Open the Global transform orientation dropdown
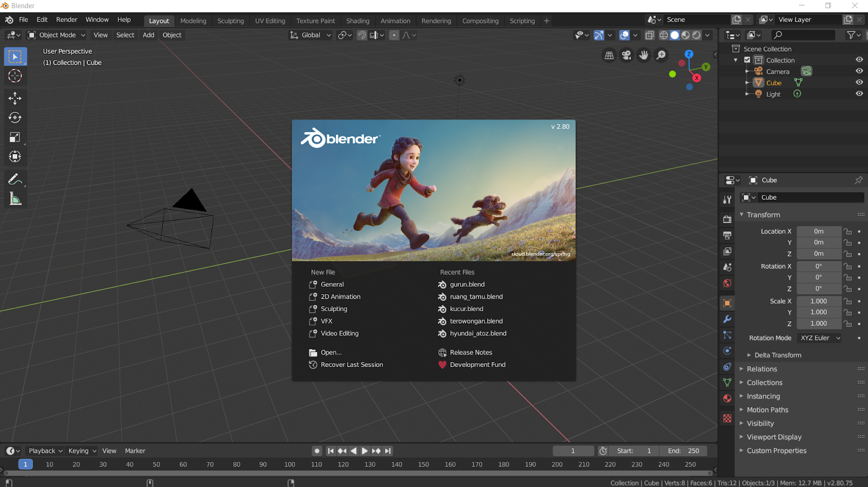 click(x=310, y=35)
